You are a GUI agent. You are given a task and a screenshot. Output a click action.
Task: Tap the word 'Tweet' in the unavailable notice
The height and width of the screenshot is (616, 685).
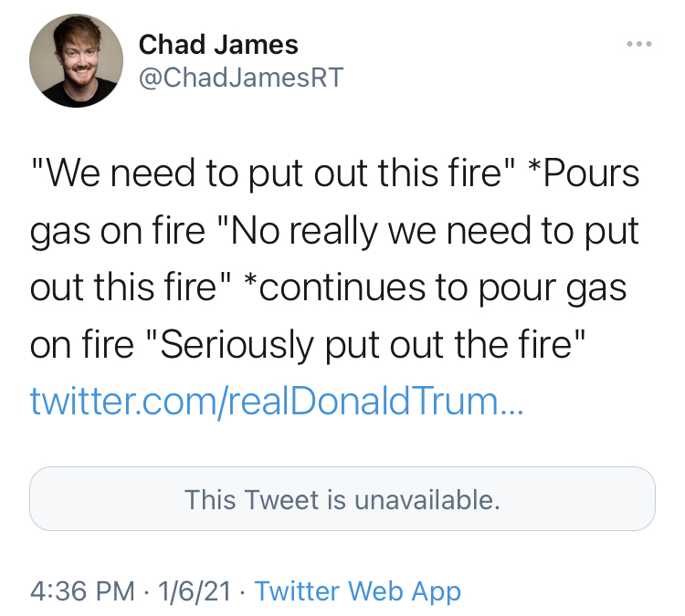(x=281, y=499)
